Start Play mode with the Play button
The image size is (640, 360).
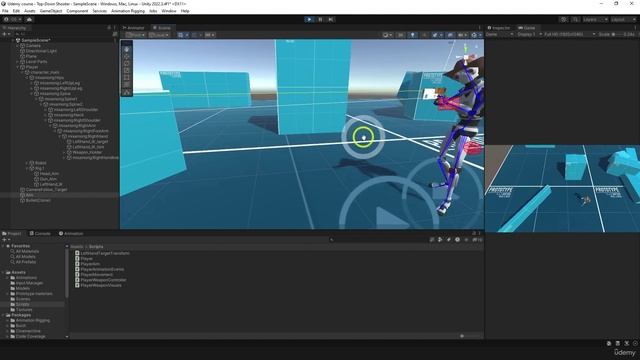[309, 19]
